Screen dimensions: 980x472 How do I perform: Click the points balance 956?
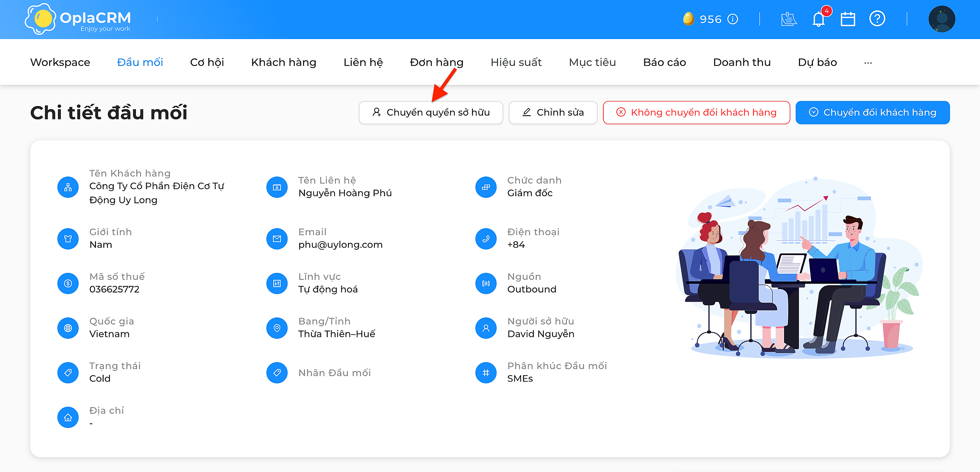(710, 19)
